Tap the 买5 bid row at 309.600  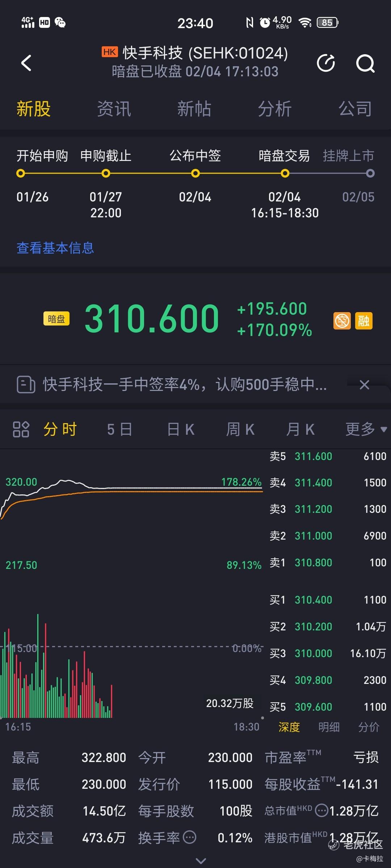tap(328, 707)
